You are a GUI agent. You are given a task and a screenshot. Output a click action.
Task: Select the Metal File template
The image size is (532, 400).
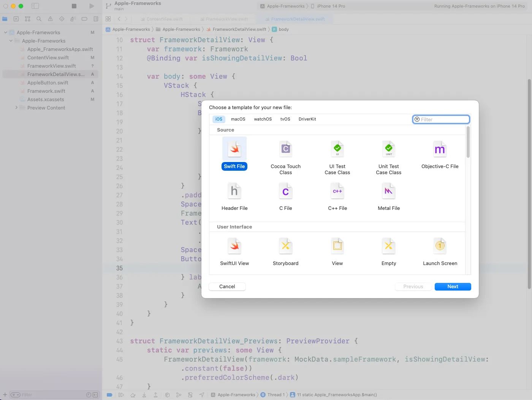[389, 190]
